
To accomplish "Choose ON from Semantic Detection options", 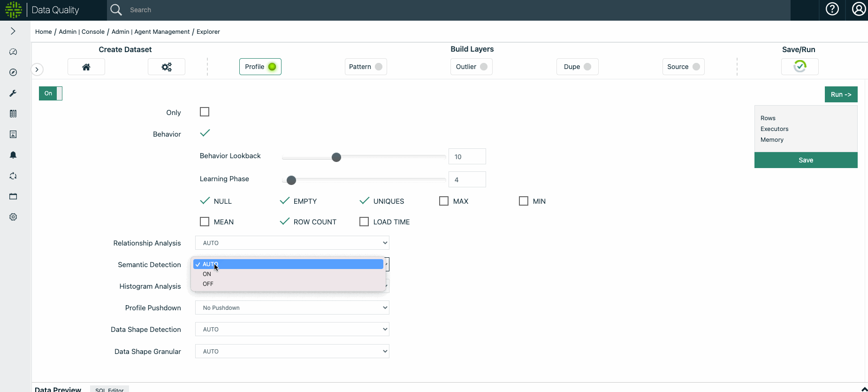I will [207, 274].
